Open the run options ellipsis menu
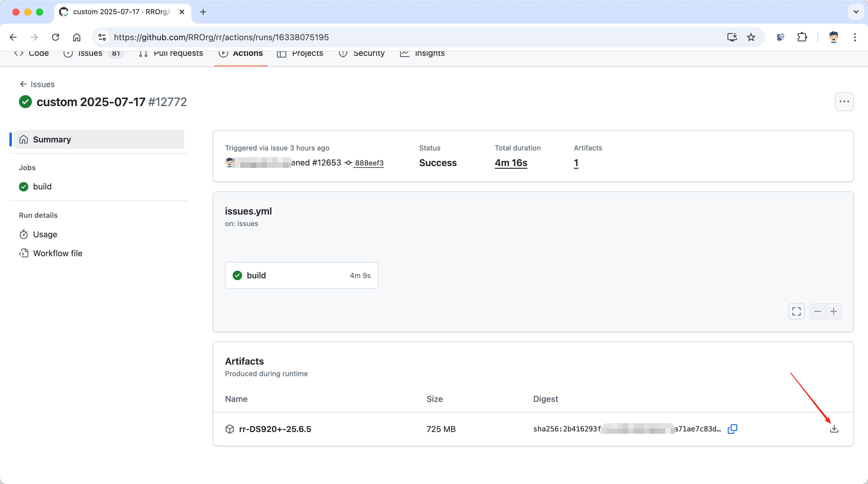Screen dimensions: 868x484 click(844, 102)
